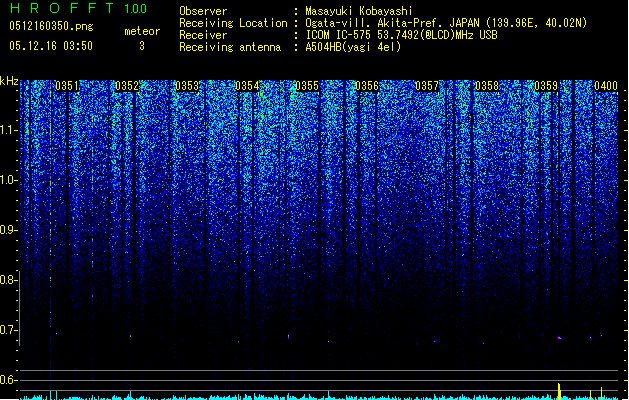Click the ICOM IC-575 receiver text
629x400 pixels.
click(401, 35)
